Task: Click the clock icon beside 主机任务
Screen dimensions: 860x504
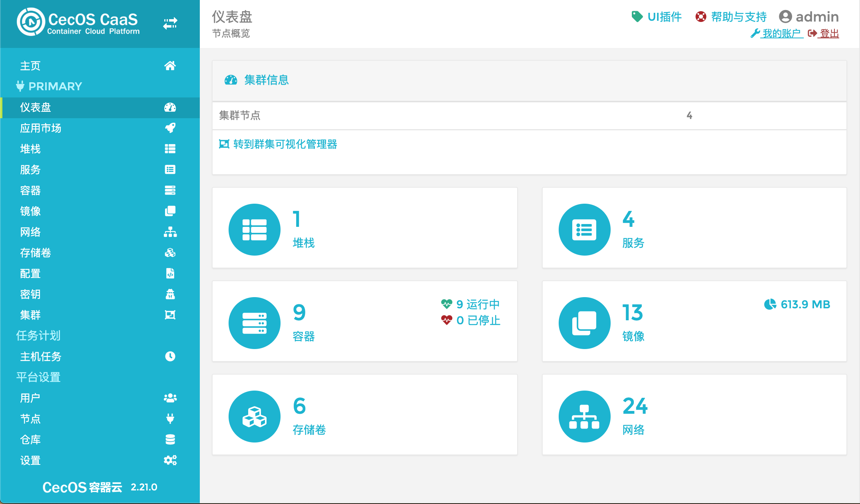Action: coord(170,356)
